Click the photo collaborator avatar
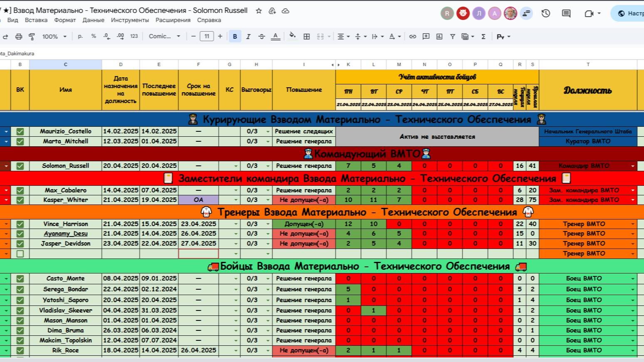The width and height of the screenshot is (644, 362). (x=510, y=13)
